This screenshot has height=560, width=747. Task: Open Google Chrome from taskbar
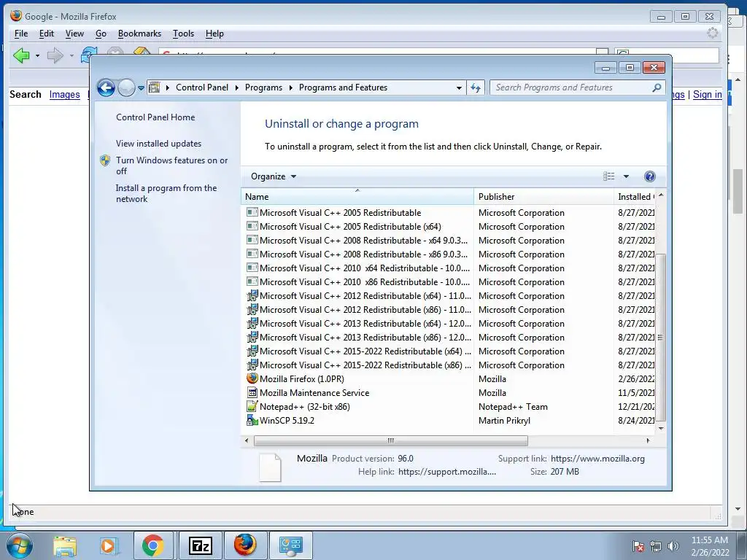pos(153,545)
